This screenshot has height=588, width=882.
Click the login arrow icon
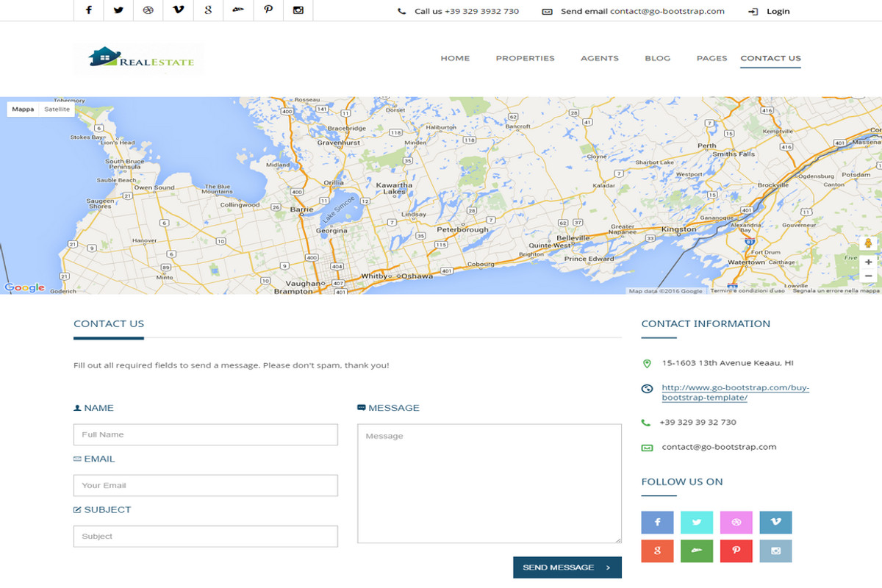(753, 12)
